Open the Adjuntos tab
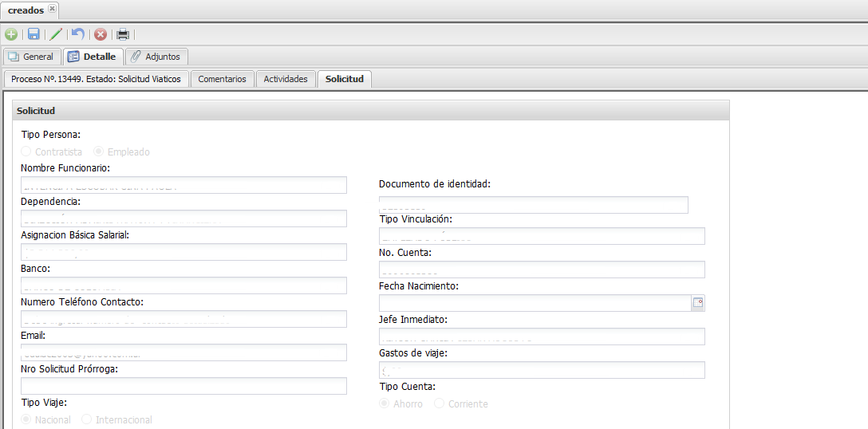This screenshot has height=429, width=868. tap(156, 57)
